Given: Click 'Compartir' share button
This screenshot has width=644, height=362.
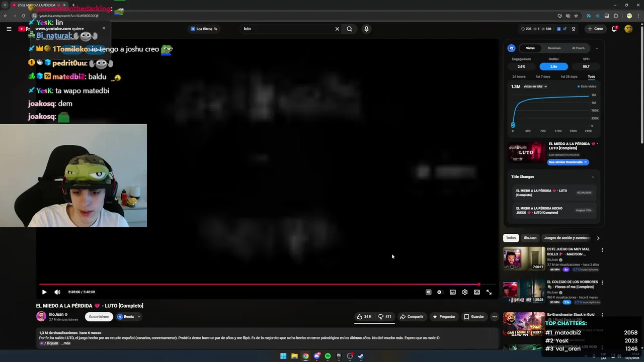Looking at the screenshot, I should 412,317.
